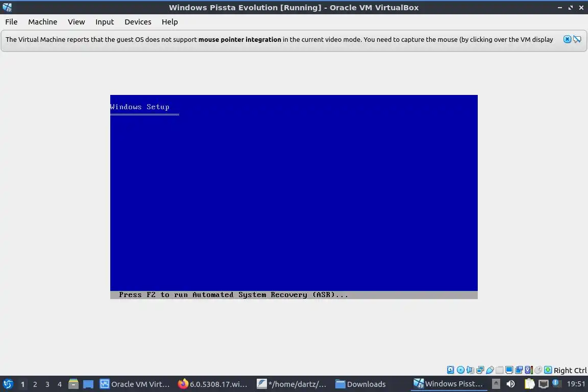Click the don't-show-again notification icon
588x392 pixels.
tap(577, 39)
